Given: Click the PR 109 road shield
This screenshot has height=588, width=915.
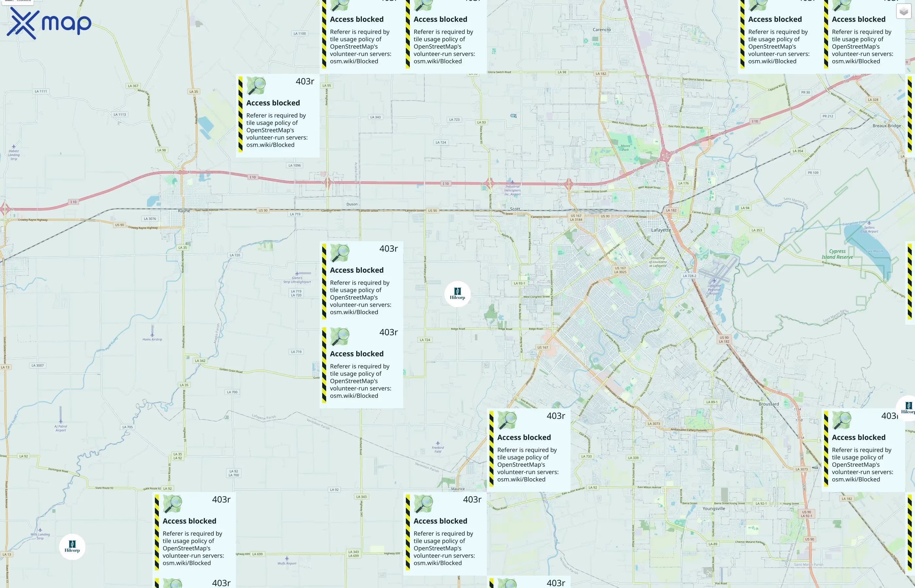Looking at the screenshot, I should [x=813, y=172].
